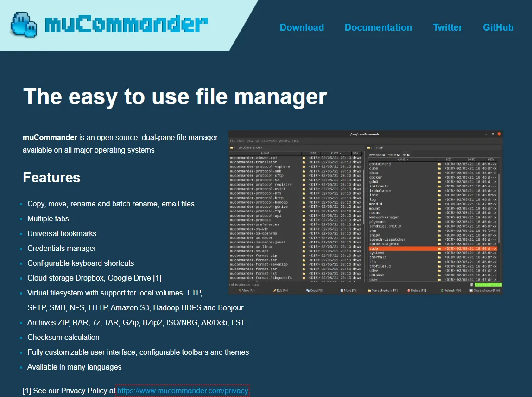Click the muCommander pixel wordmark in header

(x=126, y=25)
